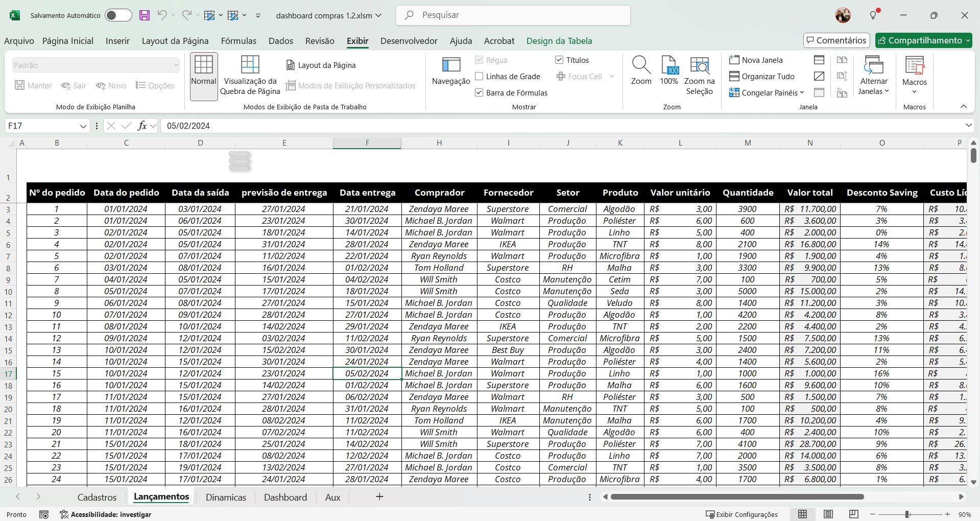
Task: Click the Split window icon
Action: [819, 60]
